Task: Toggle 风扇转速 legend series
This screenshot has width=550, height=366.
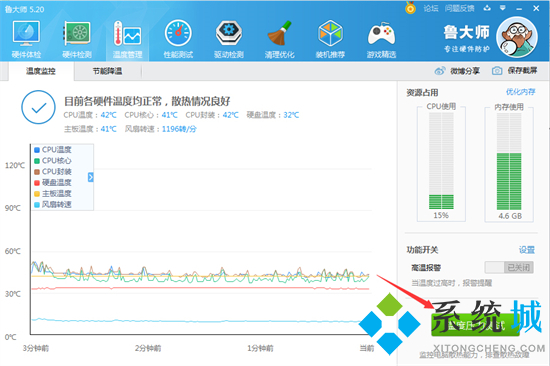Action: 53,205
